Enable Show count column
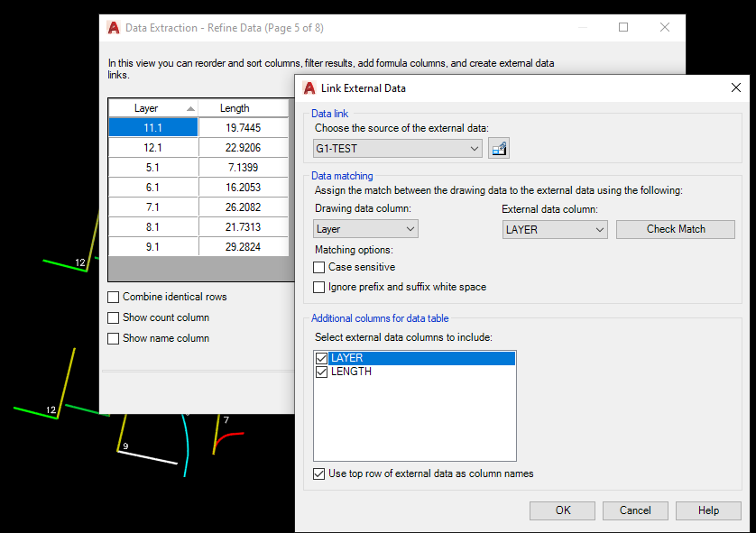This screenshot has width=756, height=533. tap(115, 317)
